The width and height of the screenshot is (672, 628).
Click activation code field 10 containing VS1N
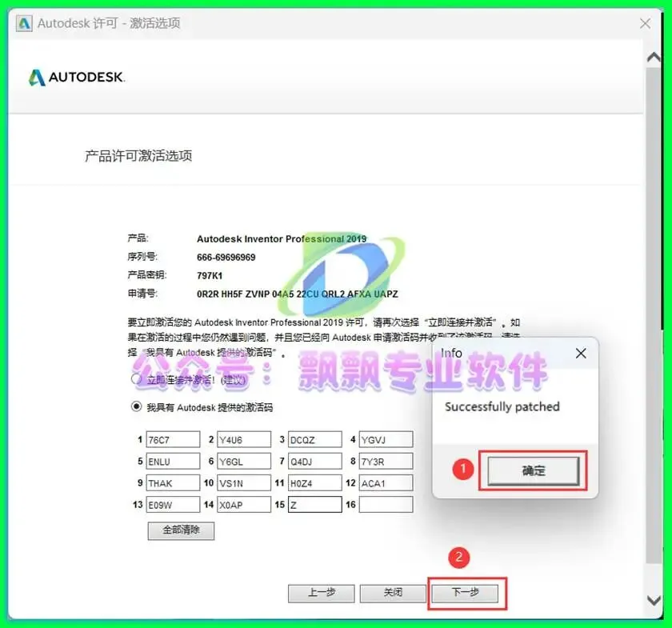[x=244, y=482]
